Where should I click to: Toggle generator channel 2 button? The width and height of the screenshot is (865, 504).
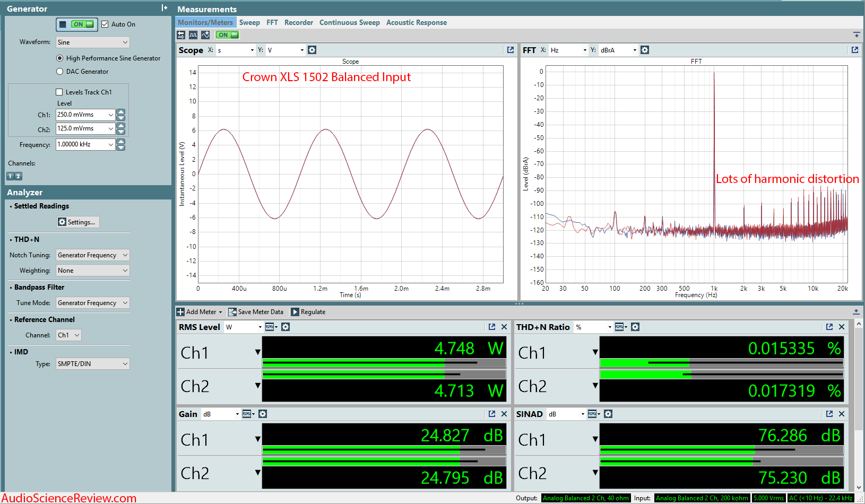[18, 176]
